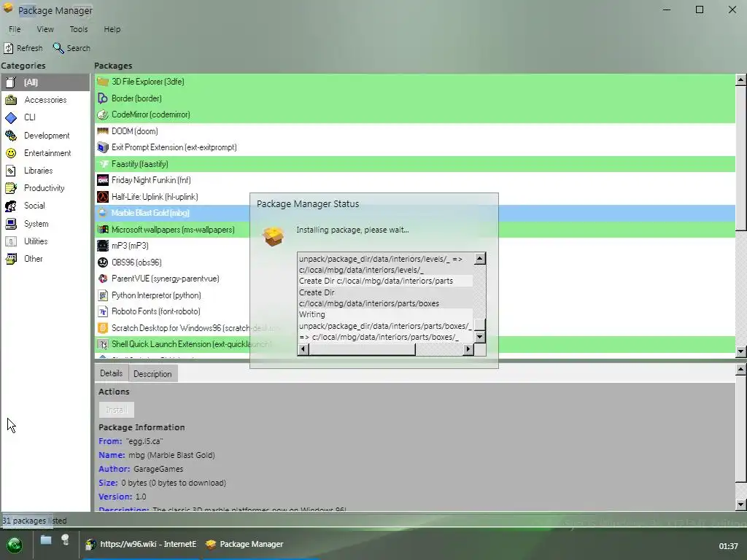Click the Package Manager taskbar item

(245, 544)
